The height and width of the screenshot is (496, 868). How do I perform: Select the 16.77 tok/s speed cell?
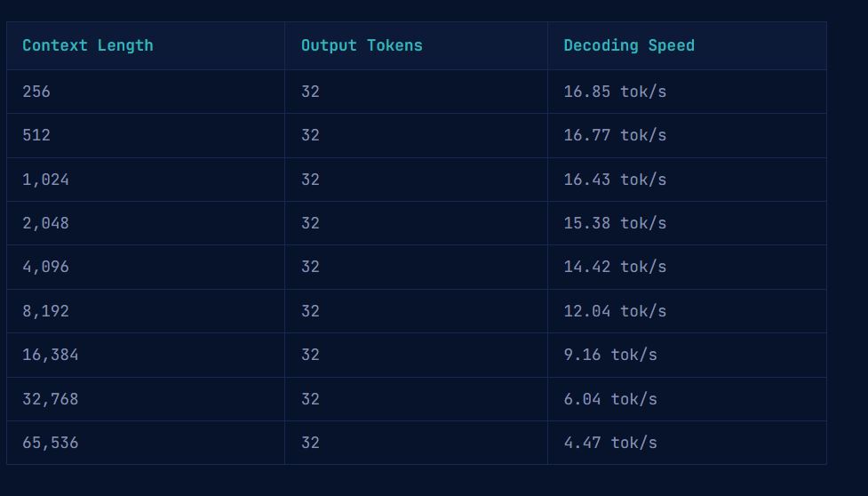click(x=615, y=135)
